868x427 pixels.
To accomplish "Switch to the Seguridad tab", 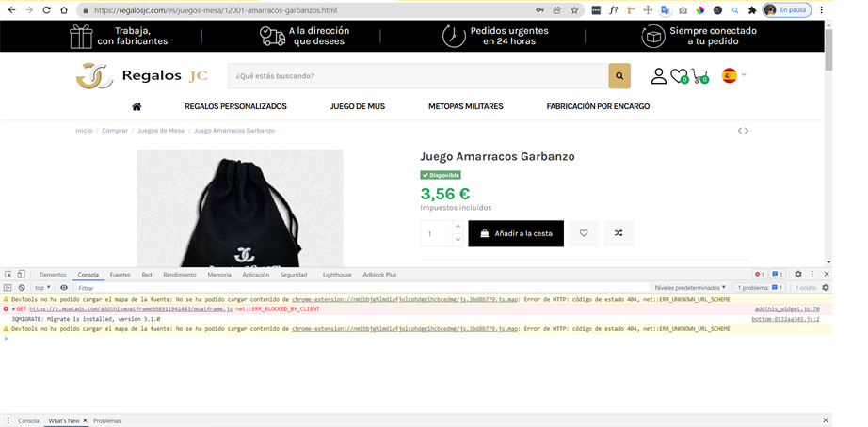I will (x=294, y=275).
